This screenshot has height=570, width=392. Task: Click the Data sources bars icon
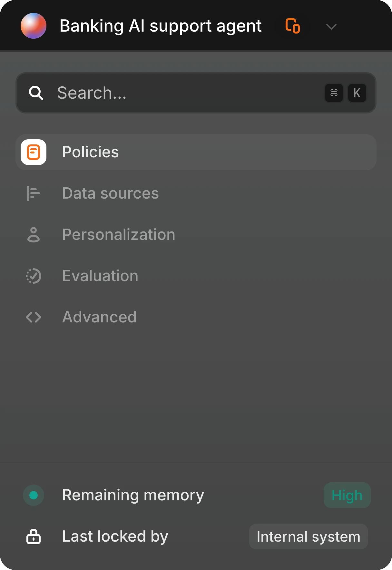pos(33,193)
